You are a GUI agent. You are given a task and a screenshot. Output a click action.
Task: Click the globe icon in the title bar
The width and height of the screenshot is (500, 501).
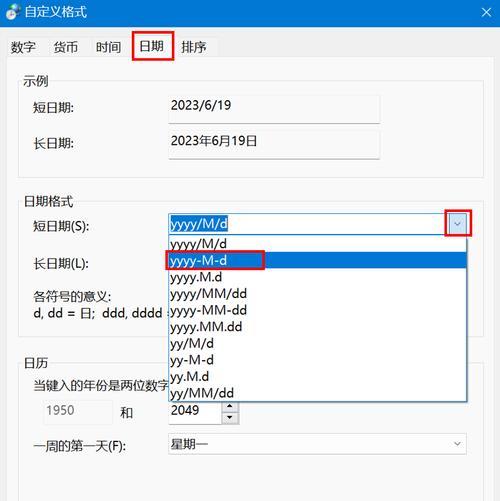click(13, 12)
